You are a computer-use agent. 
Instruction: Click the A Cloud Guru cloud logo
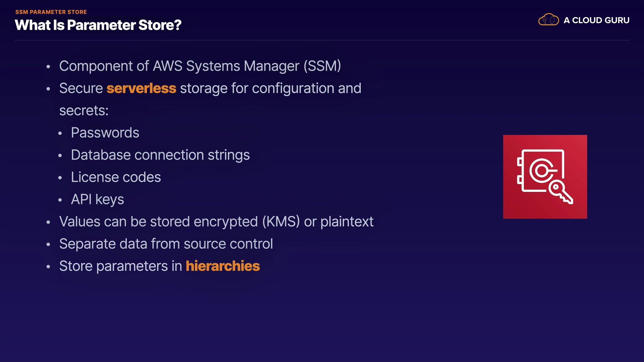pyautogui.click(x=548, y=20)
